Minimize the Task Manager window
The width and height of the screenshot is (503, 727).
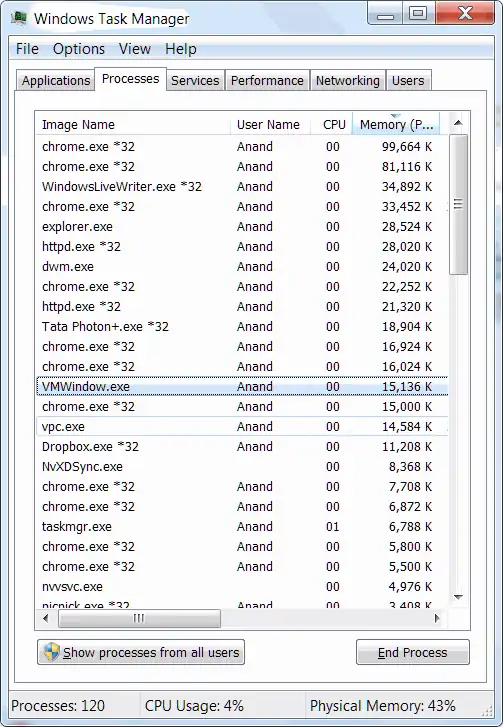point(385,14)
